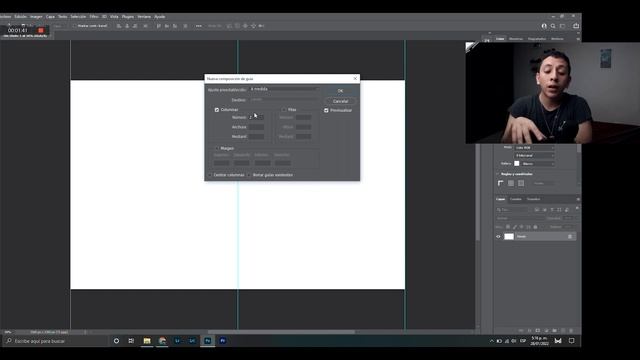Select the 3D orbit mode icon
Image resolution: width=640 pixels, height=360 pixels.
pyautogui.click(x=229, y=26)
